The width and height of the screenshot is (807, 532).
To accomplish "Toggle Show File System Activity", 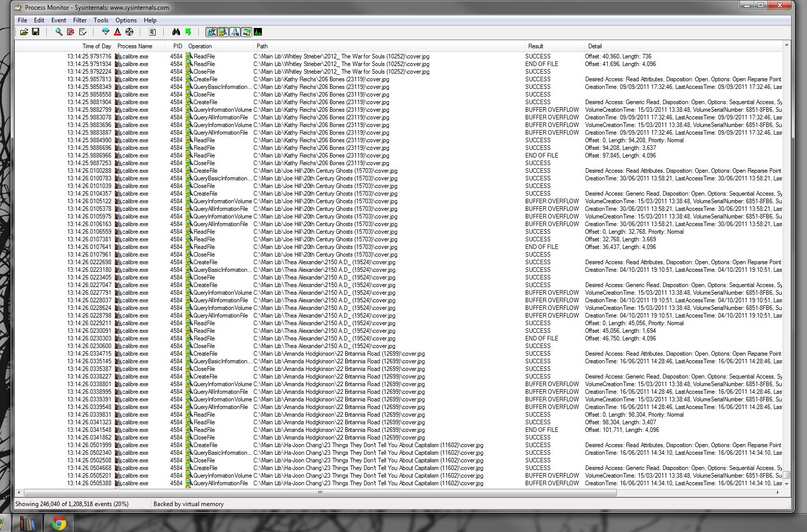I will point(223,32).
